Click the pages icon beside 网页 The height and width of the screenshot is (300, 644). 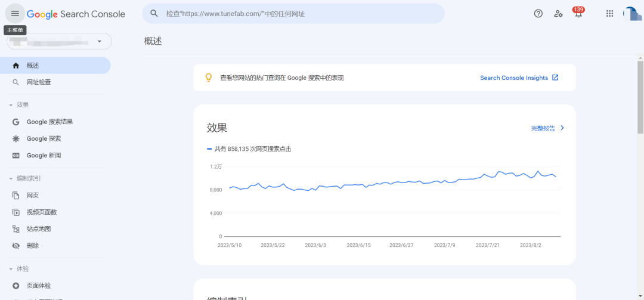coord(16,195)
